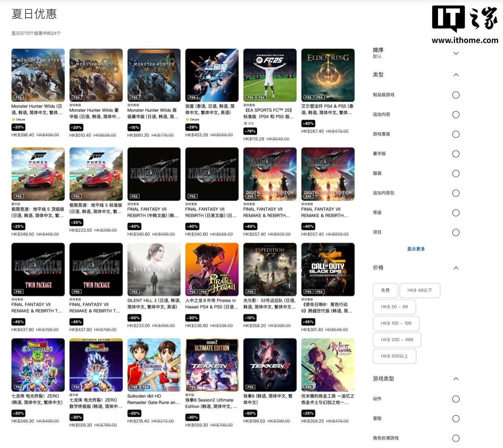Click the HK$287.40 Elden Ring price

coord(312,131)
